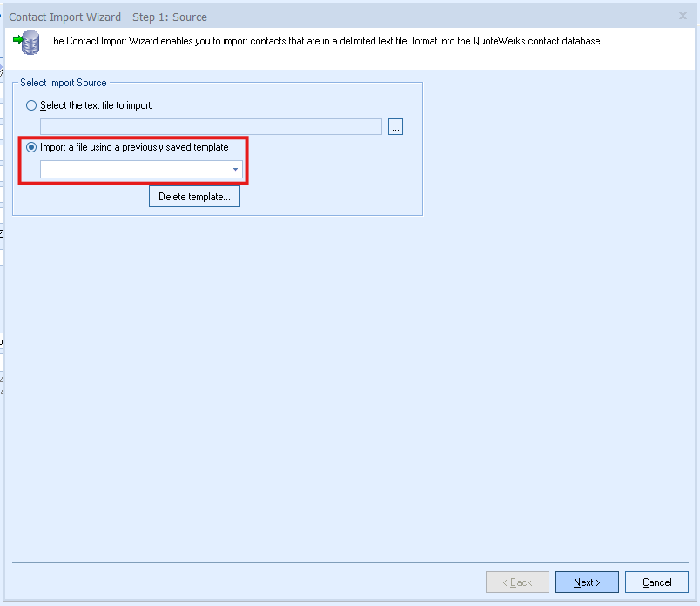Focus the text file path input field
This screenshot has width=700, height=606.
click(211, 127)
